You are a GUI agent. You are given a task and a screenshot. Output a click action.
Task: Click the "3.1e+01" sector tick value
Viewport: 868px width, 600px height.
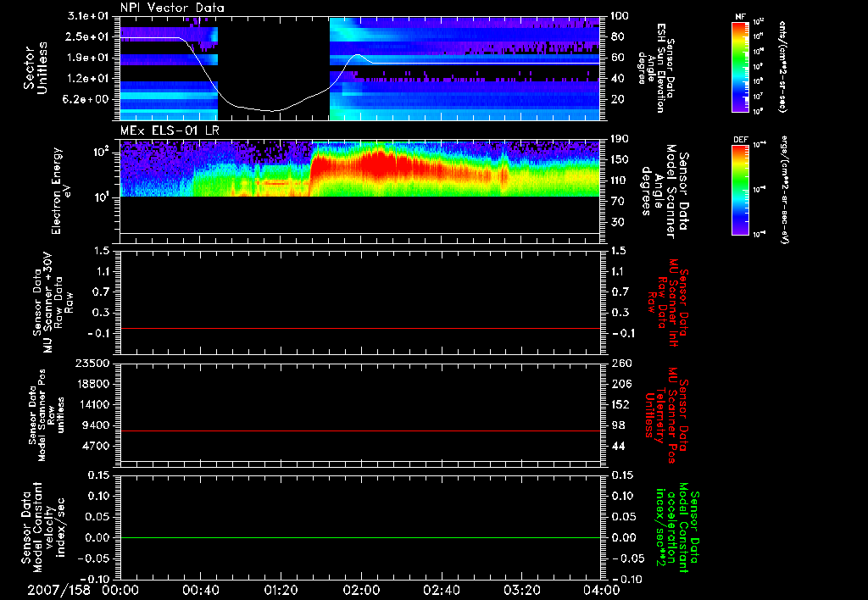[x=88, y=16]
